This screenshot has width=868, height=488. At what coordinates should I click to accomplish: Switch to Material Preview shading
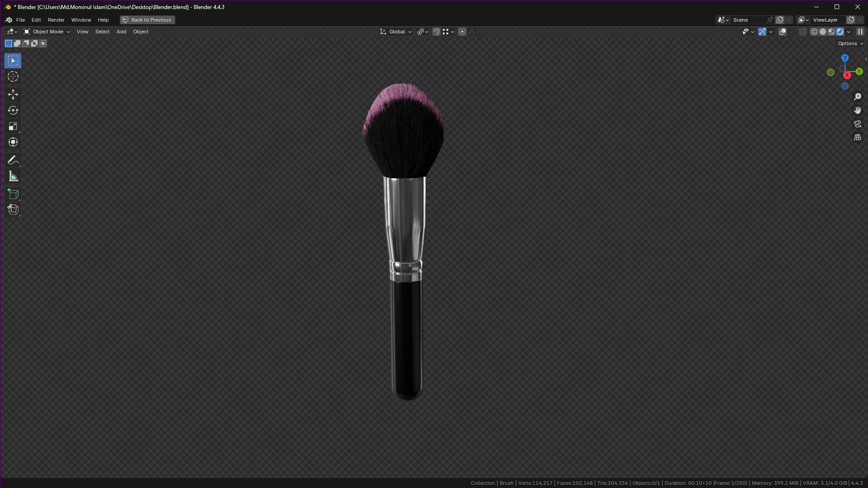tap(831, 32)
